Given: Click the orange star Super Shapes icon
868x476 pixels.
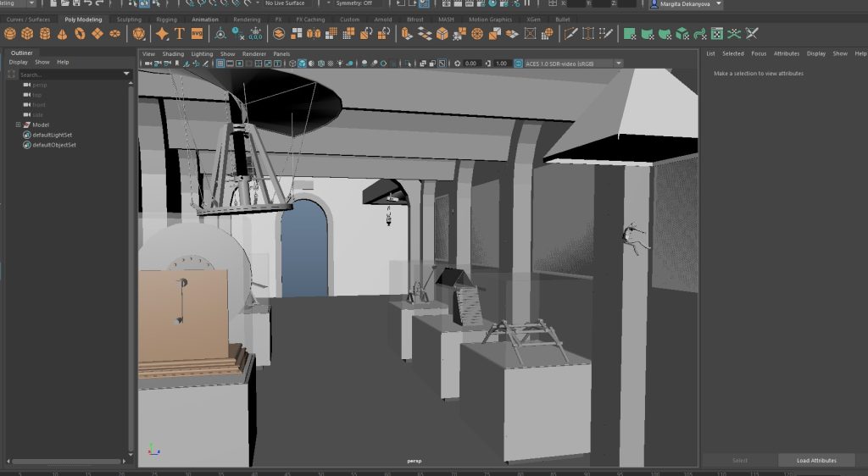Looking at the screenshot, I should 162,34.
